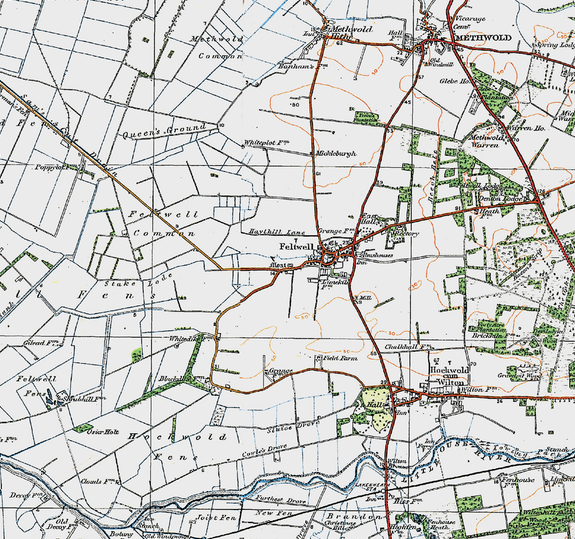575x539 pixels.
Task: Click the Queen's Ground label
Action: 164,131
